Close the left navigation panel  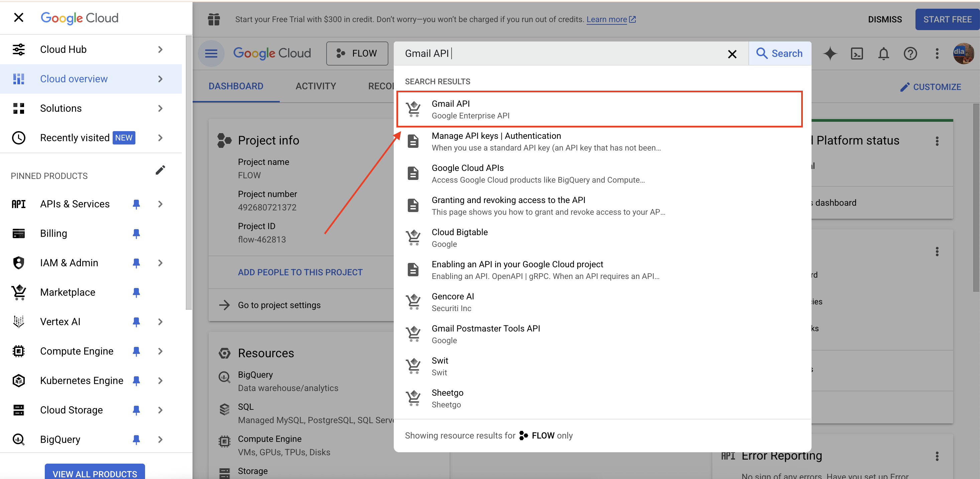(x=18, y=17)
